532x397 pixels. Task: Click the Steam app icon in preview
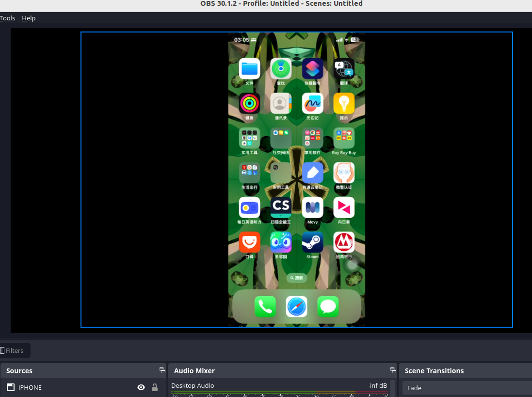coord(312,242)
